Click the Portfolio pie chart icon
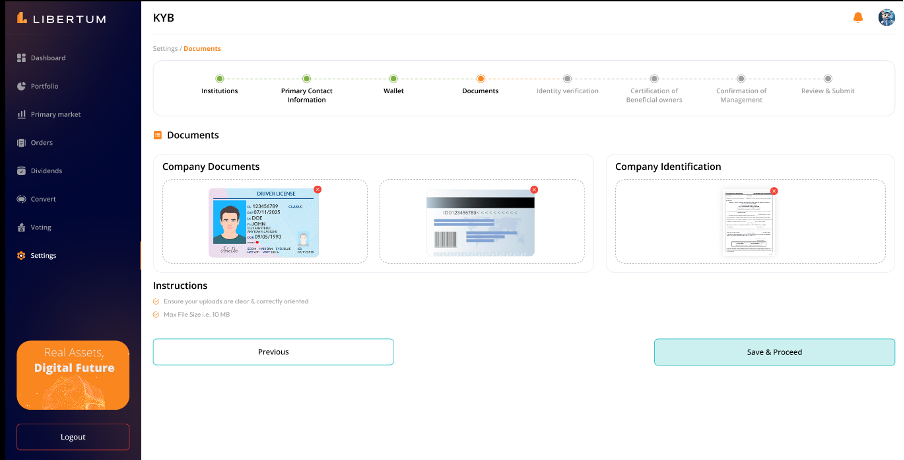 (x=21, y=86)
